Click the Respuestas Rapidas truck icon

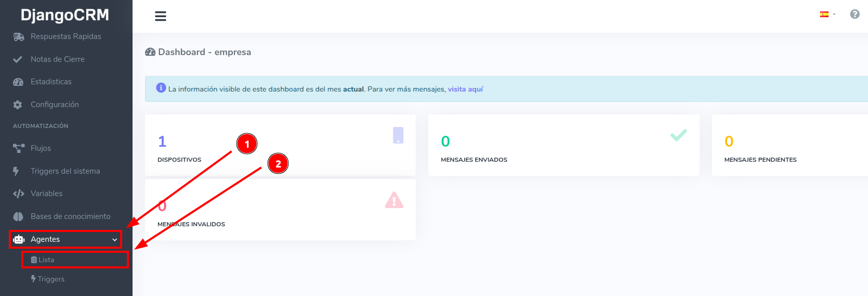pos(19,37)
